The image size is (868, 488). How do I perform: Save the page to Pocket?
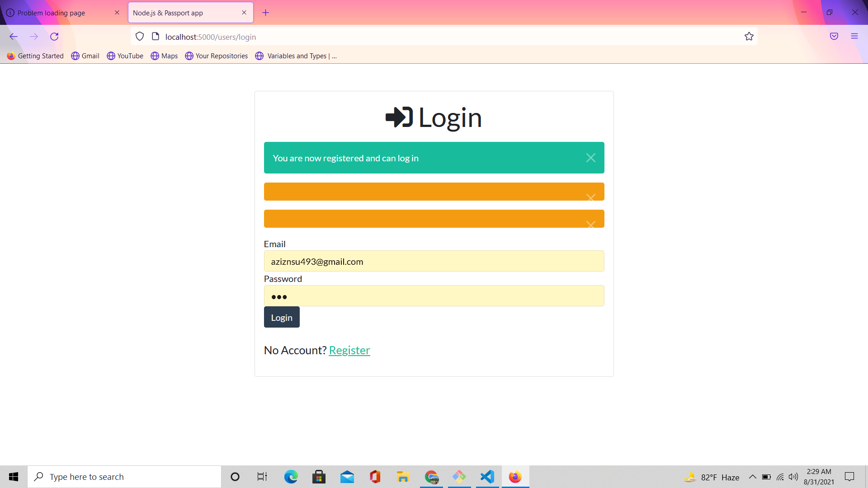pos(834,36)
